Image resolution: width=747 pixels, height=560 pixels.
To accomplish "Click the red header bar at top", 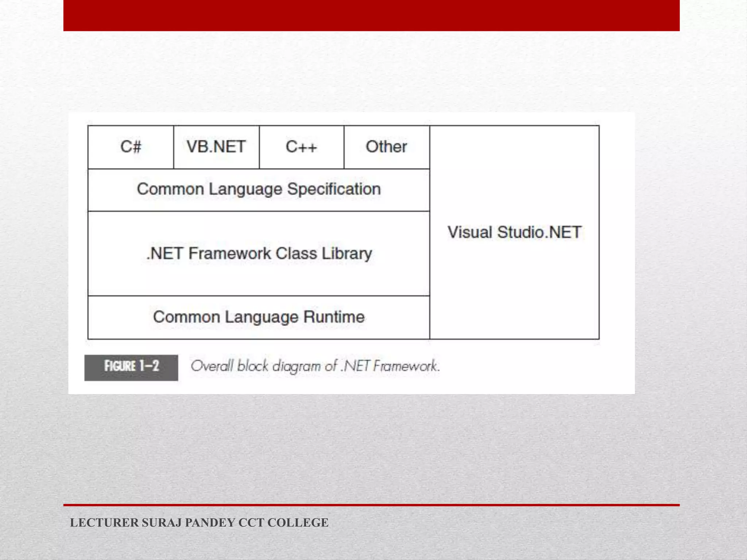I will (x=371, y=15).
